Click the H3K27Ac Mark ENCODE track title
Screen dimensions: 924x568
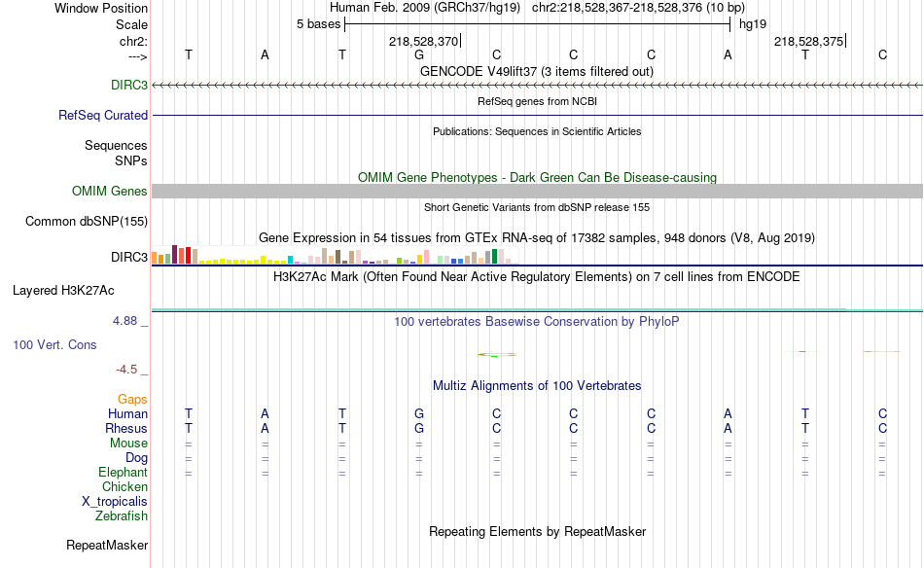[x=536, y=277]
